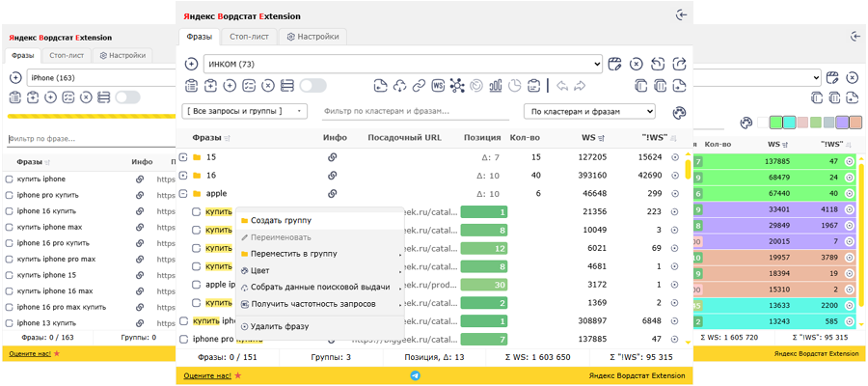Expand the group folder 16
The image size is (868, 386).
coord(184,176)
